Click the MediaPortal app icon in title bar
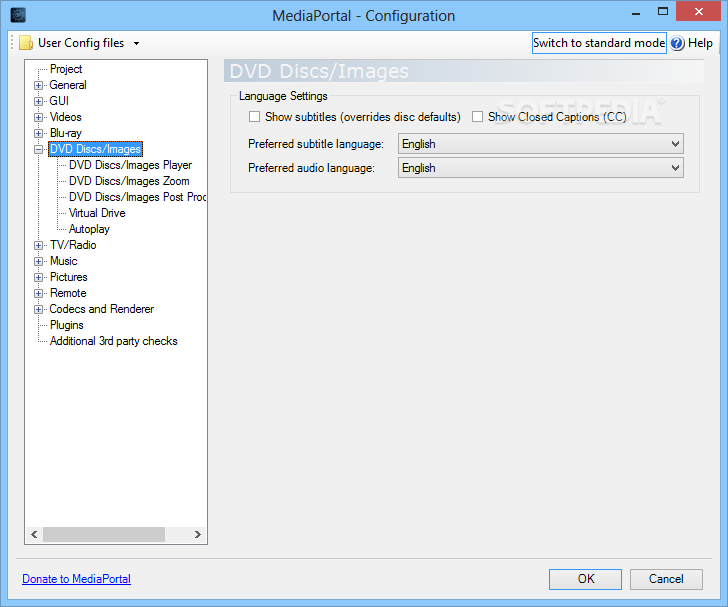 18,15
